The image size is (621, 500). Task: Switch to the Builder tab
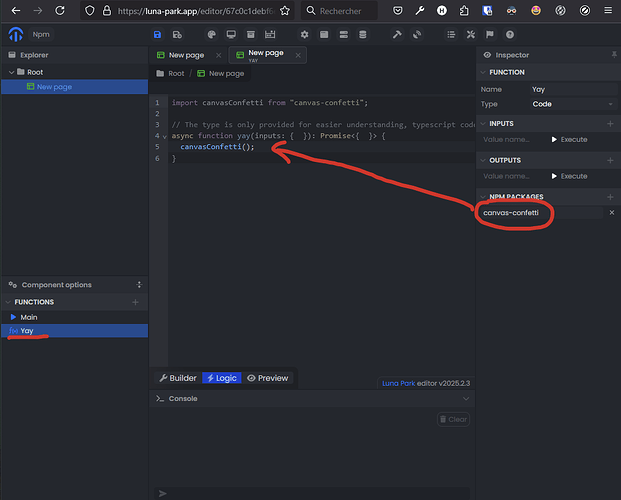click(x=177, y=378)
